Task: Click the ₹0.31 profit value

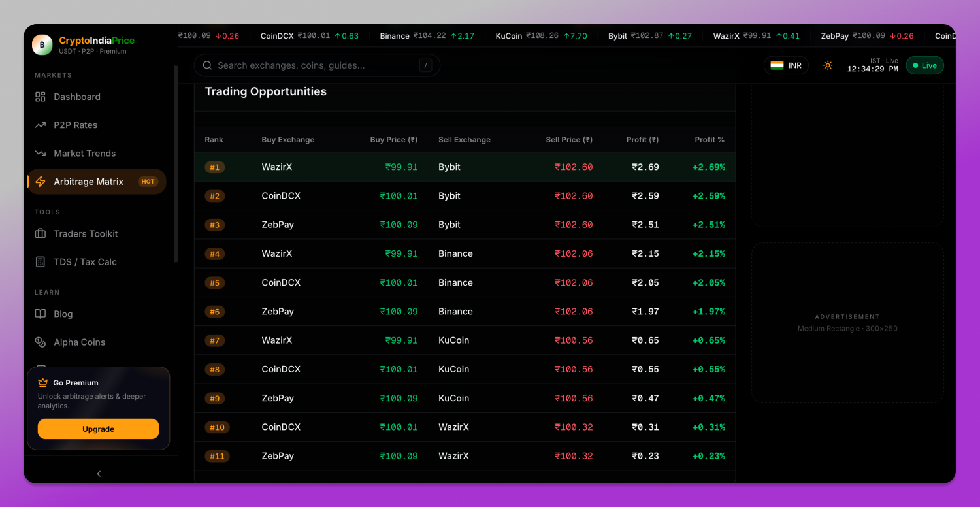Action: click(645, 427)
